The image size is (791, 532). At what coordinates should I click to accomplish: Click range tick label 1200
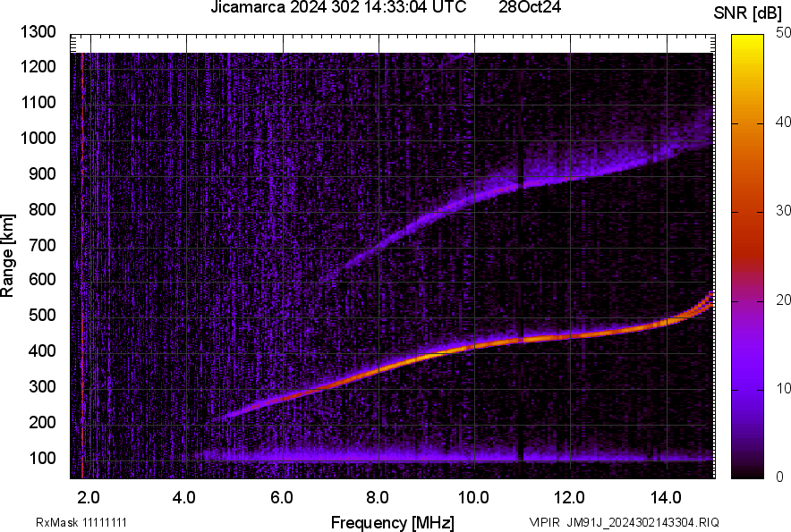pos(38,67)
